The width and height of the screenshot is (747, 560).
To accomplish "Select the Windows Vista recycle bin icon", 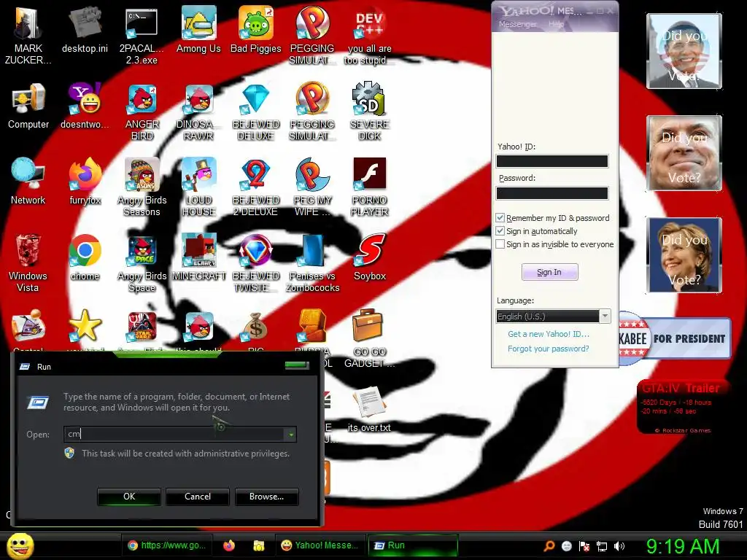I will tap(28, 263).
